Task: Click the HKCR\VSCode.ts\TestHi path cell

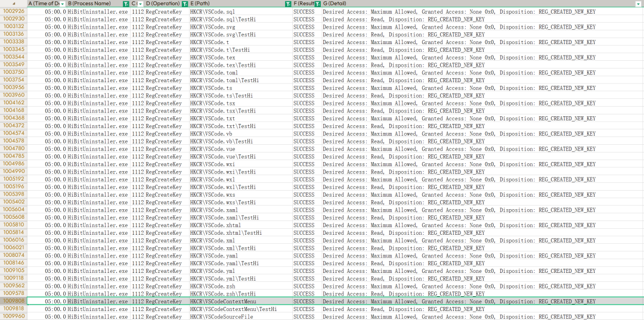Action: tap(241, 95)
